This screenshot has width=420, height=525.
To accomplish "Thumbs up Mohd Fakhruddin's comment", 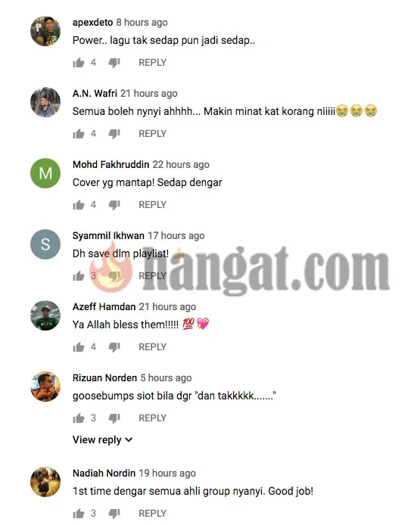I will 79,204.
